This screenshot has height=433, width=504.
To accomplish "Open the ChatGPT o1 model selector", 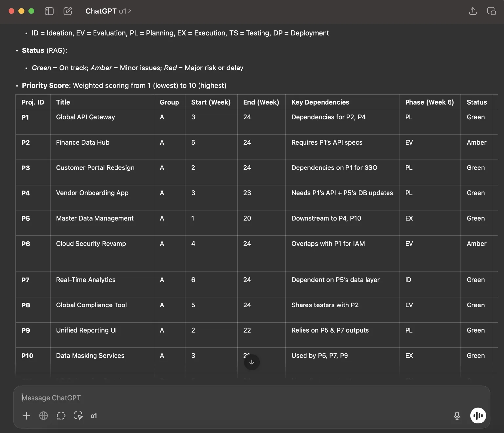I will tap(108, 11).
